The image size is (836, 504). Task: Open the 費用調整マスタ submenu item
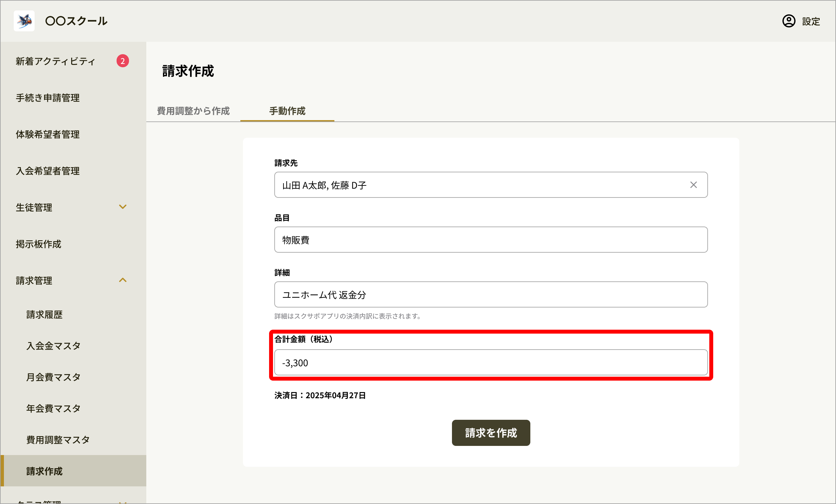[x=58, y=440]
